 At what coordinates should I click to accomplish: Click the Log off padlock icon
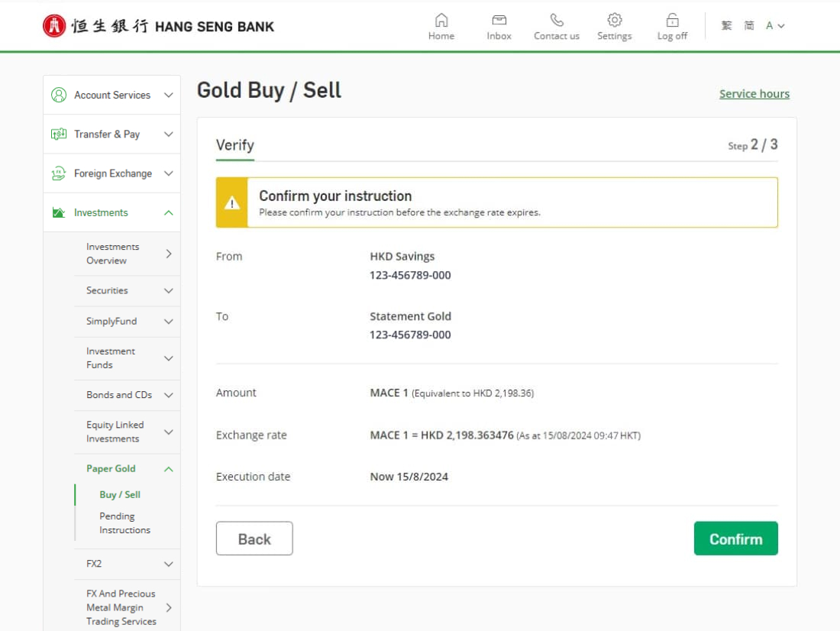click(672, 21)
